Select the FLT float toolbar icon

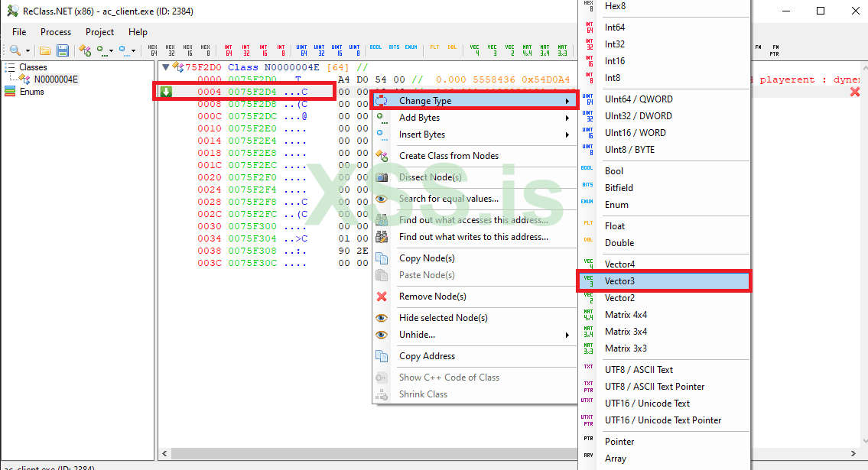coord(434,47)
